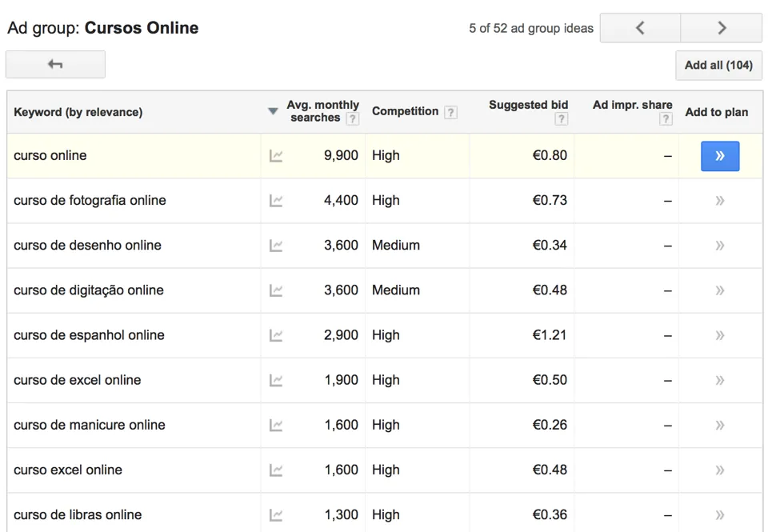Select the keyword curso de espanhol online
Viewport: 768px width, 532px height.
click(x=89, y=335)
